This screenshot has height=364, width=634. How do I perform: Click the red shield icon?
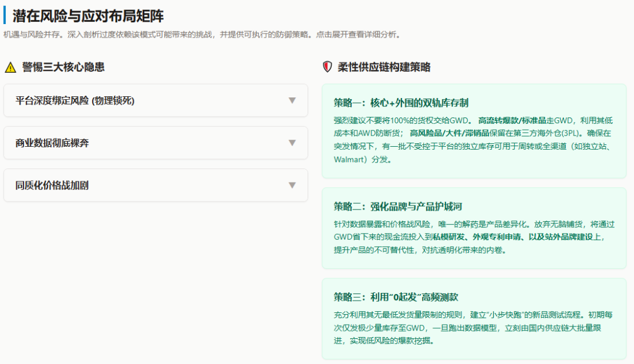328,67
